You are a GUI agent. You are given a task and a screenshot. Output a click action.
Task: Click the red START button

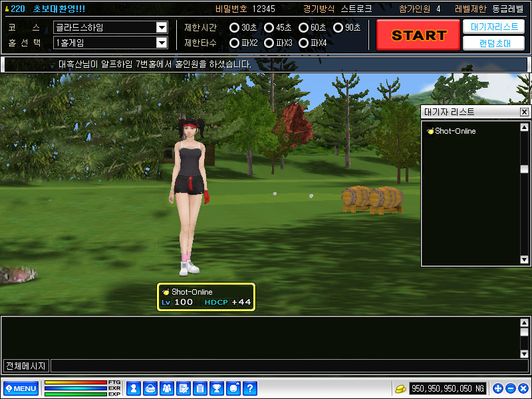[x=418, y=35]
